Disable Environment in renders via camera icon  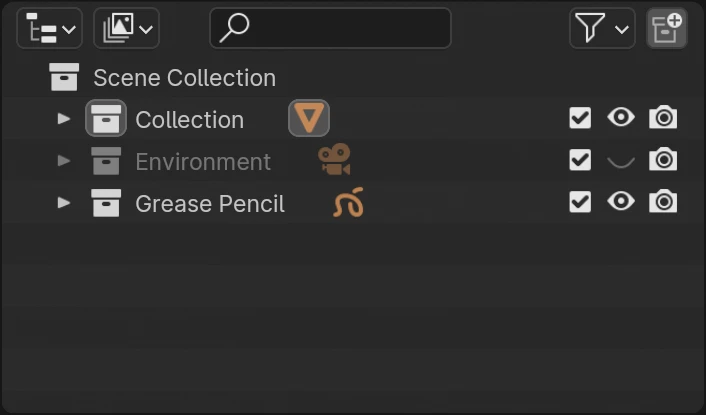(x=662, y=160)
